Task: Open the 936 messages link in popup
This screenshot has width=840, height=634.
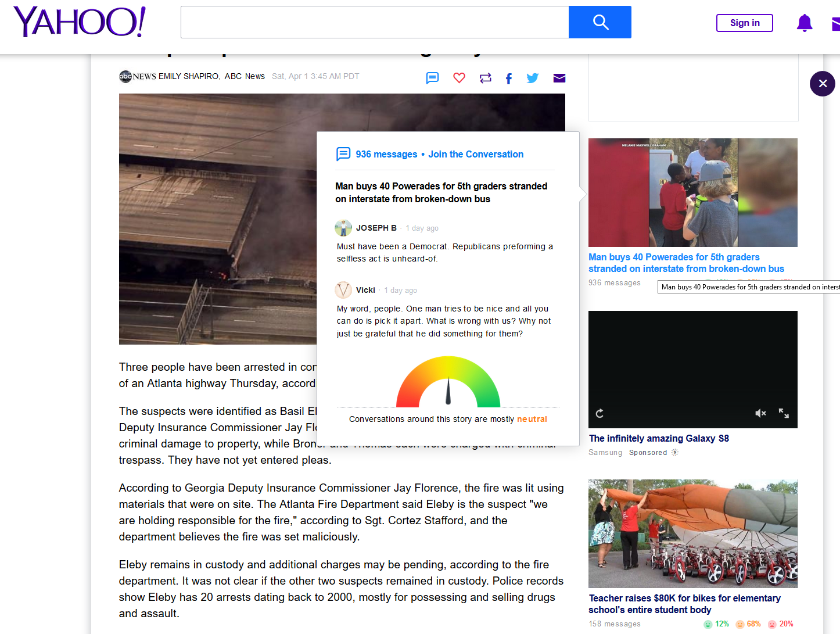Action: (386, 154)
